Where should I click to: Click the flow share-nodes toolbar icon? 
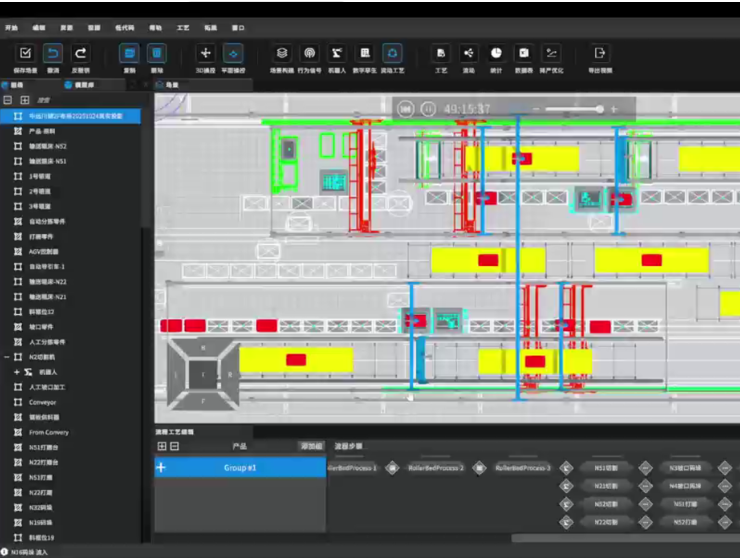pyautogui.click(x=468, y=53)
